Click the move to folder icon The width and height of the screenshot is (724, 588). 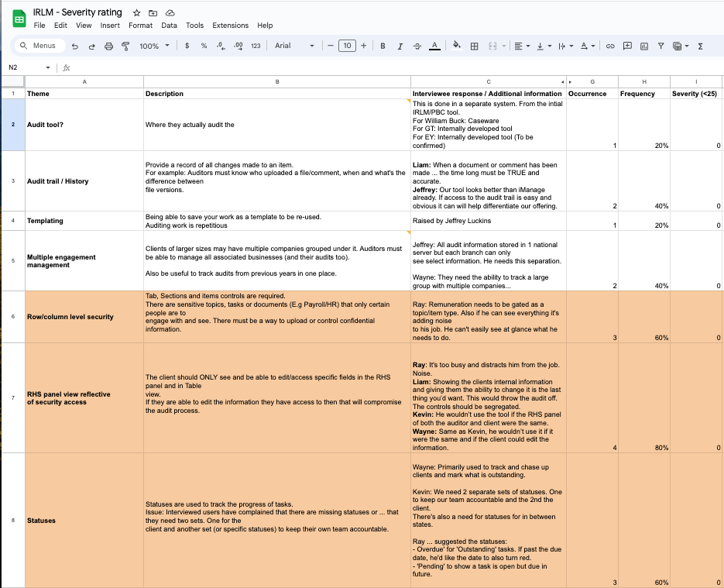(x=153, y=13)
